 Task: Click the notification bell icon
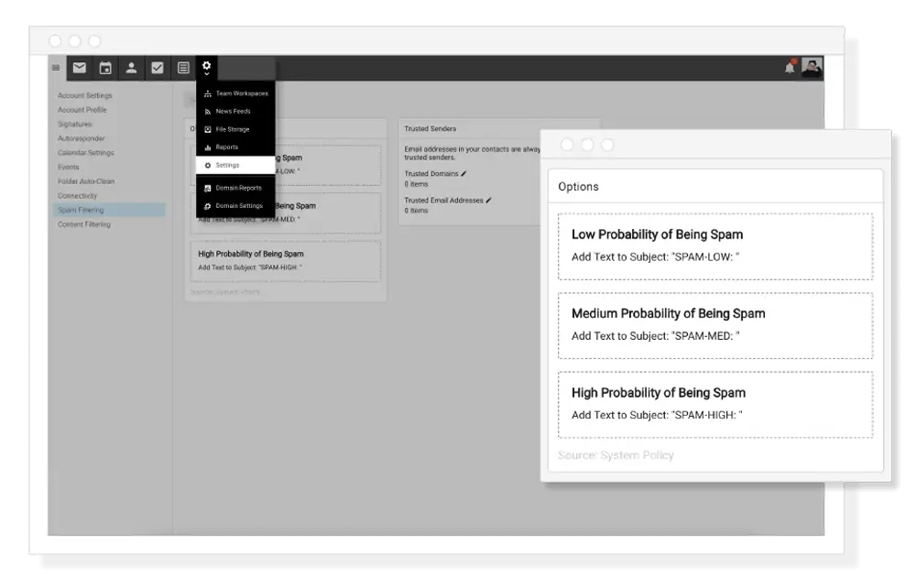click(x=790, y=68)
